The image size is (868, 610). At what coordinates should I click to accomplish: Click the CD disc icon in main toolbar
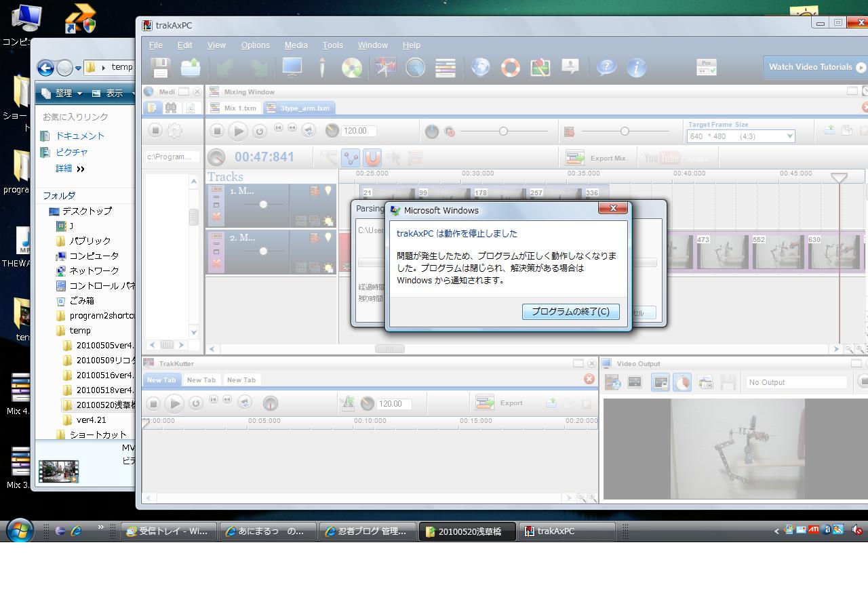(x=352, y=67)
